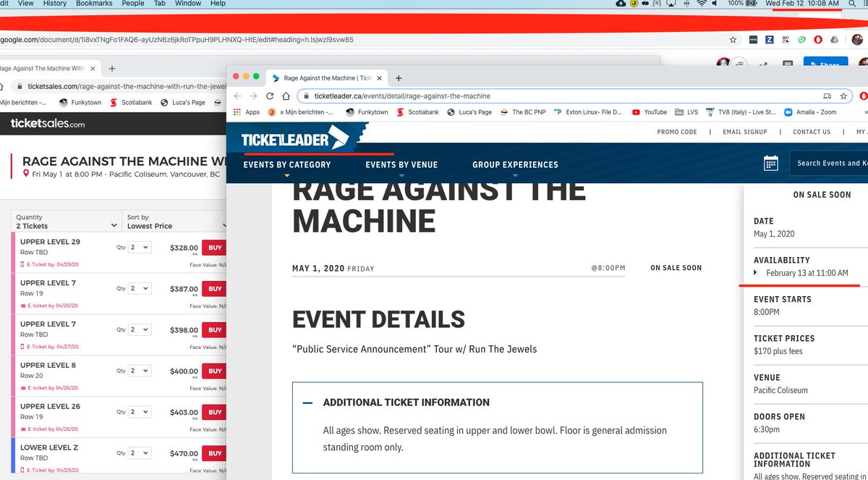Expand the Events by Venue menu
868x480 pixels.
pyautogui.click(x=401, y=165)
